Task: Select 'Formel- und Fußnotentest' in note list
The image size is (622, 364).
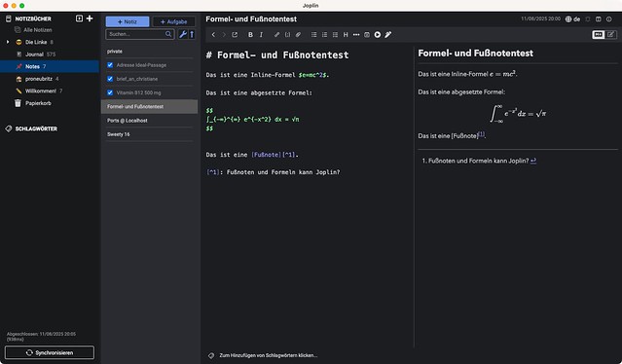Action: [150, 106]
